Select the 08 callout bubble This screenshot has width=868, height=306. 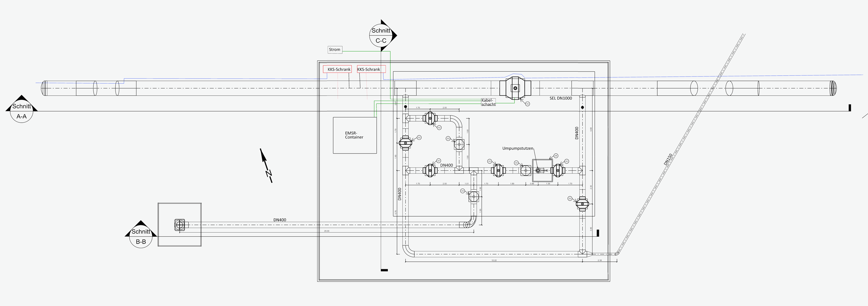(x=556, y=156)
